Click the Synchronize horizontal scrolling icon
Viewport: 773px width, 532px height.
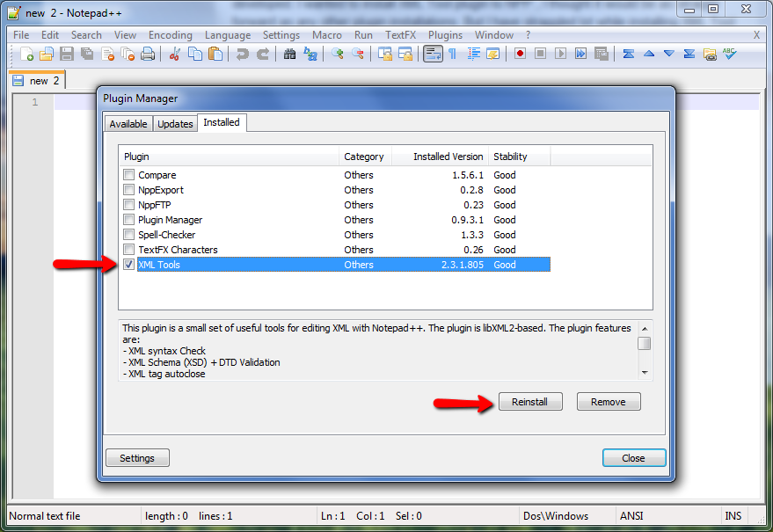click(x=405, y=54)
